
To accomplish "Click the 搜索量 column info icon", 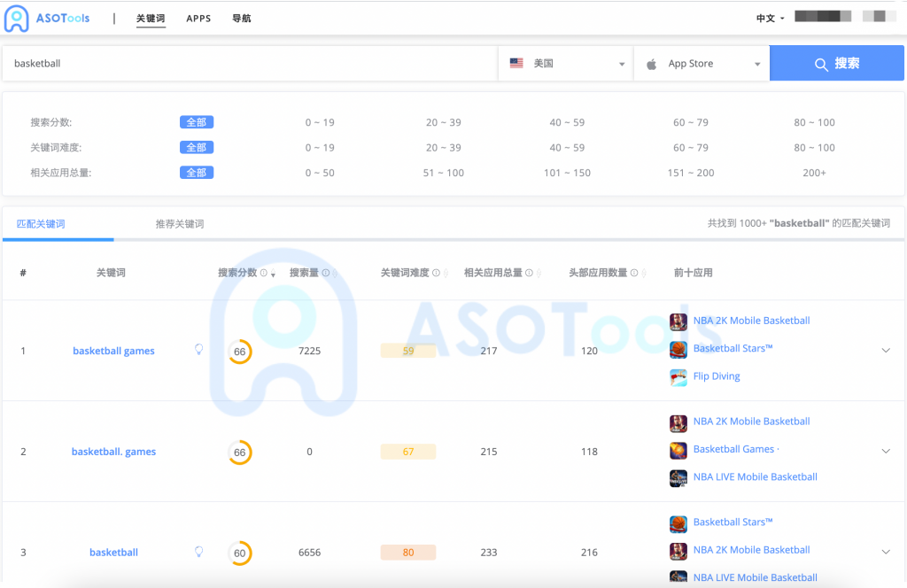I will (326, 273).
